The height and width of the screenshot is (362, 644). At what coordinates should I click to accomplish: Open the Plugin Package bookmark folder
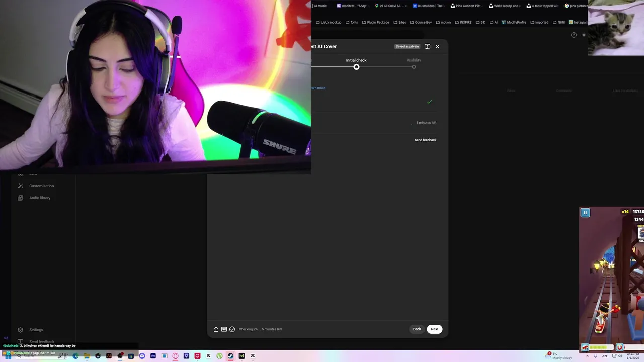tap(376, 22)
